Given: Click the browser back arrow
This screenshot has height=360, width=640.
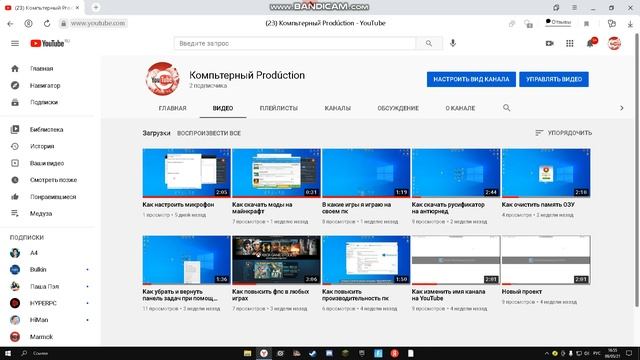Looking at the screenshot, I should click(11, 24).
